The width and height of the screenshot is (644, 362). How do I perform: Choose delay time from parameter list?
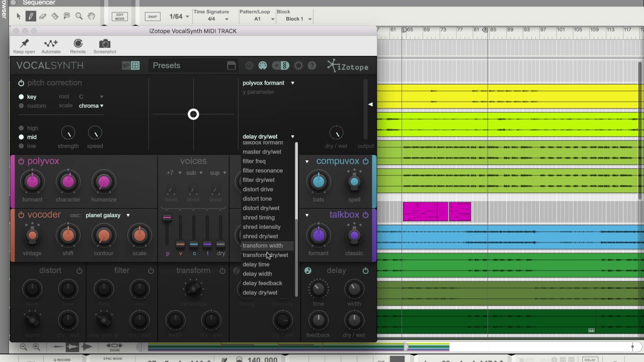[256, 264]
